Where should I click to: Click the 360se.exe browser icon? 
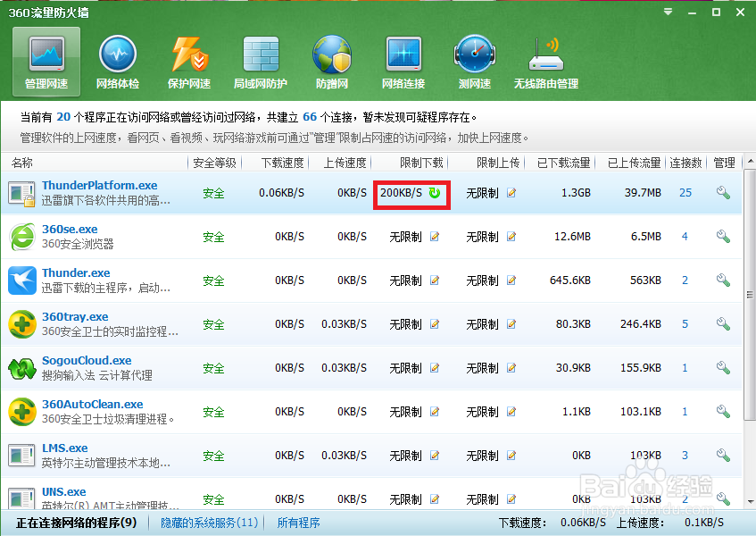(x=22, y=237)
